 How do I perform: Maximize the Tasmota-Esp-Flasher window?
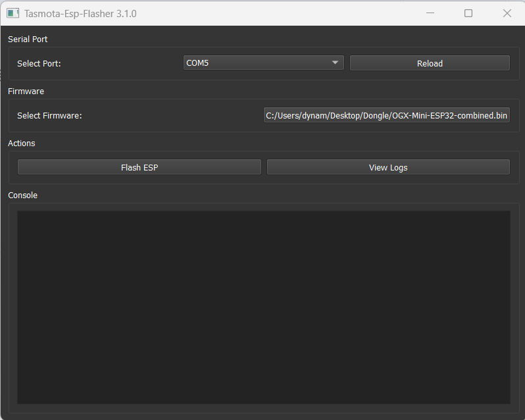(468, 13)
